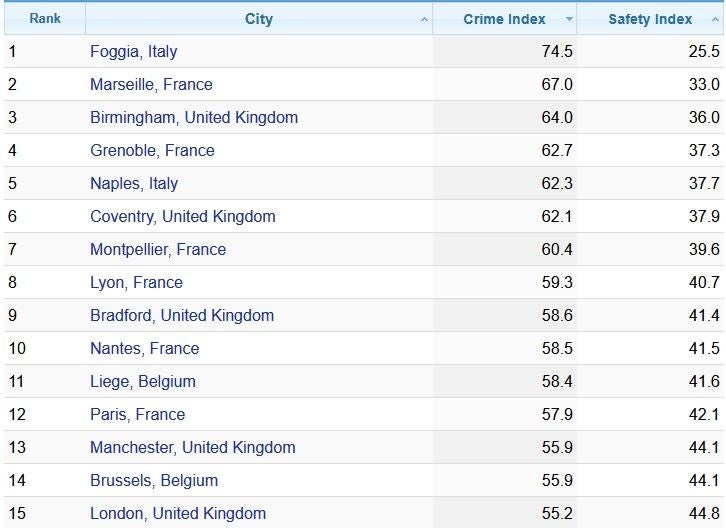Click rank number 7 in Montpellier row
The image size is (726, 528).
pos(13,250)
